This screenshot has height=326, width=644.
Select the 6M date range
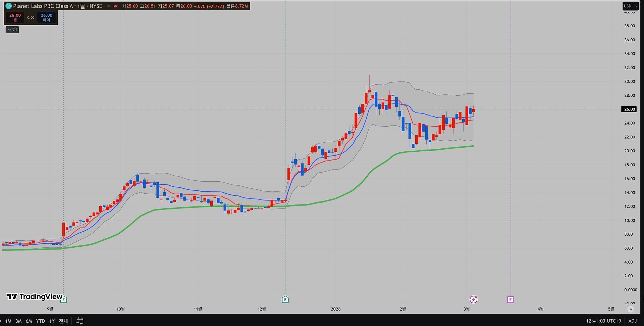[x=29, y=321]
